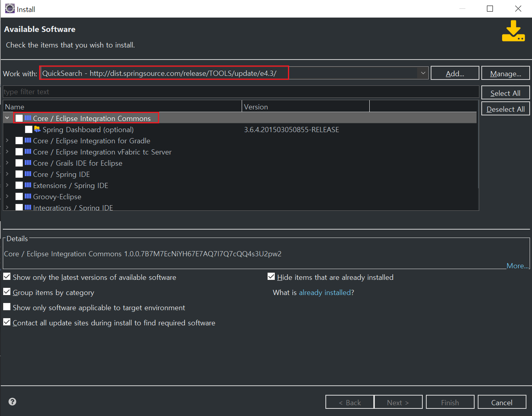Toggle Group items by category checkbox
532x416 pixels.
[x=7, y=292]
